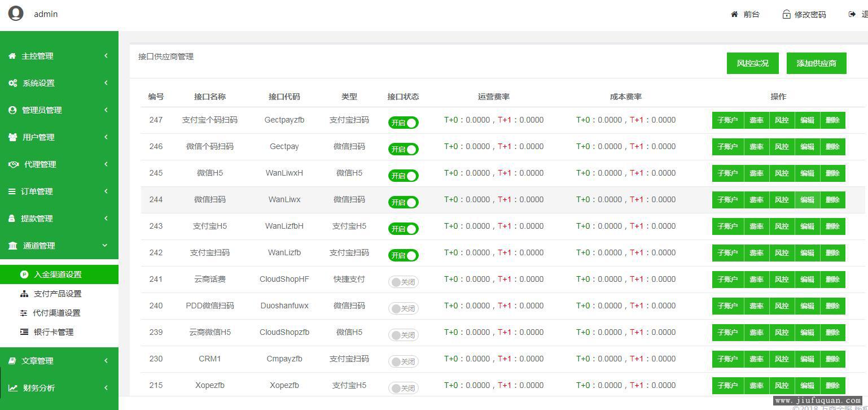Click the lock icon for 修改密码
The image size is (868, 410).
(786, 14)
